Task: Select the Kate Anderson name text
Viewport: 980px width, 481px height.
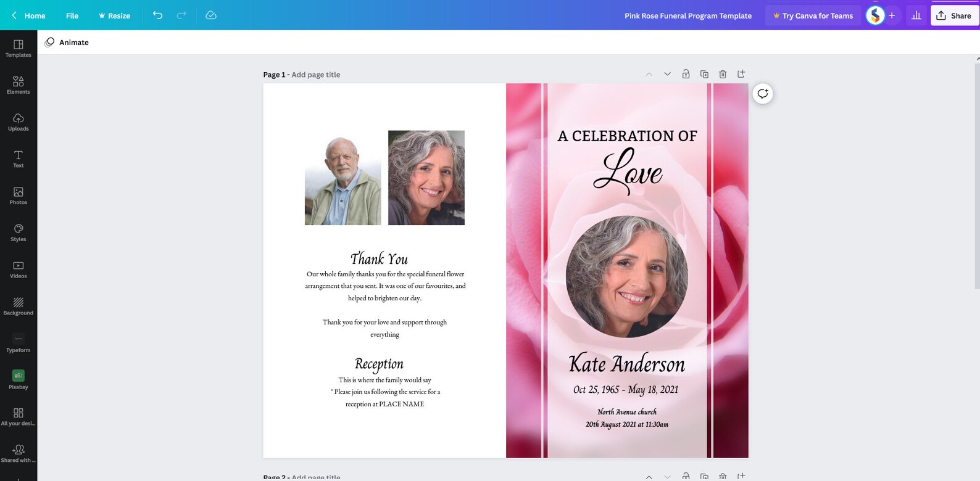Action: tap(627, 364)
